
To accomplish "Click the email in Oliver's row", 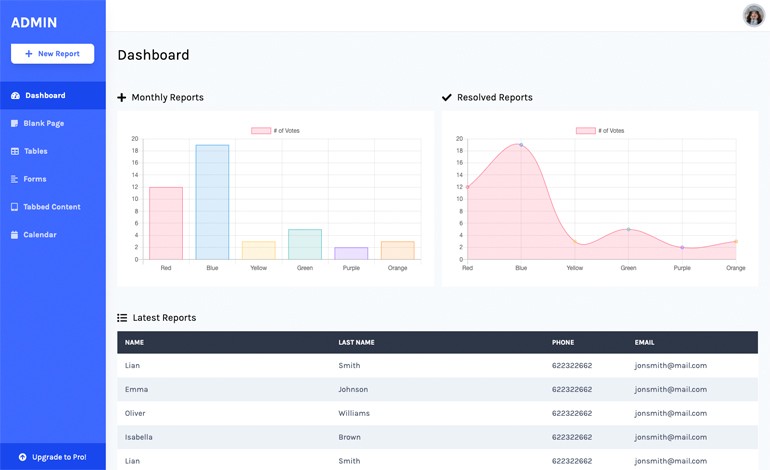I will tap(671, 413).
